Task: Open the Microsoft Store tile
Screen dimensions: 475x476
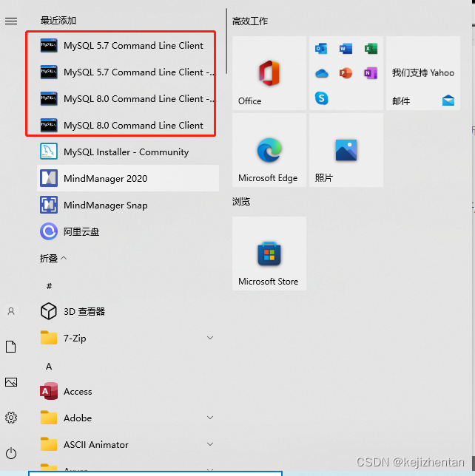Action: [269, 254]
